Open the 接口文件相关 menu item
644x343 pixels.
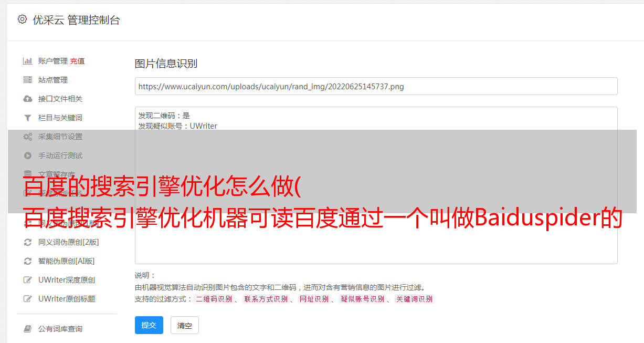(x=60, y=99)
